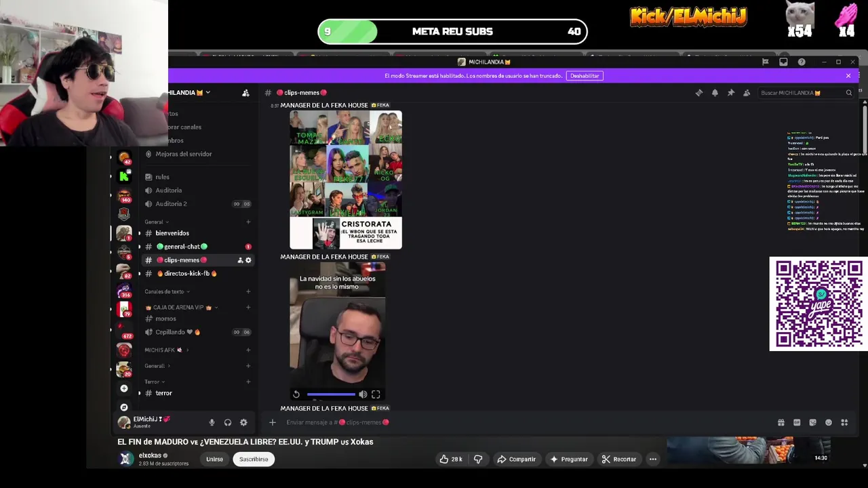The image size is (868, 488).
Task: Expand the Generall category
Action: 157,366
